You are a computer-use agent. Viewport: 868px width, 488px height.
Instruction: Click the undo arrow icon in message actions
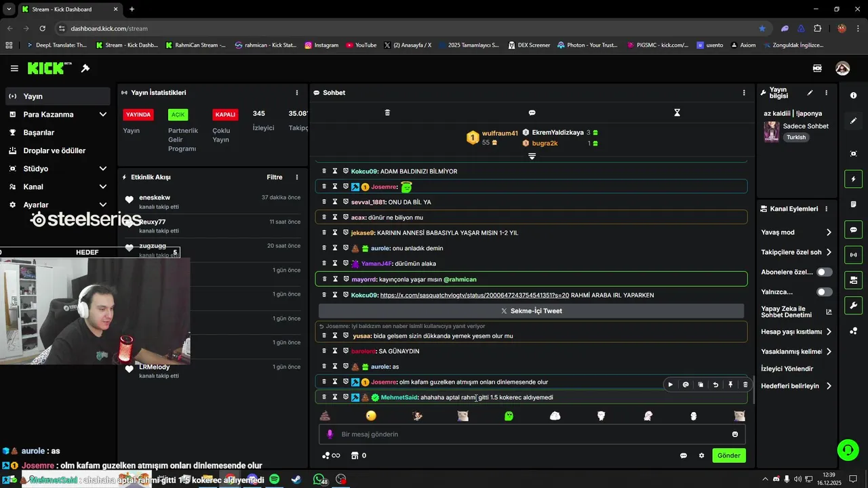click(x=715, y=384)
